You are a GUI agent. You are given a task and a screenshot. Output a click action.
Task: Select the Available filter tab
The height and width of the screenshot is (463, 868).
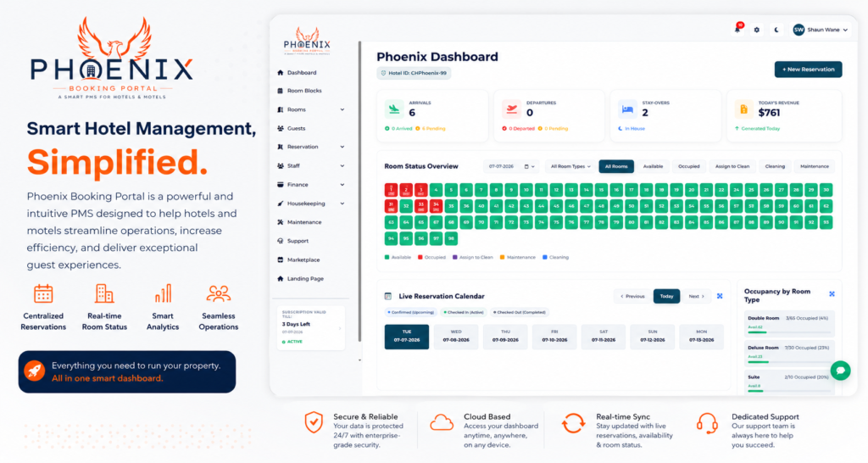653,166
